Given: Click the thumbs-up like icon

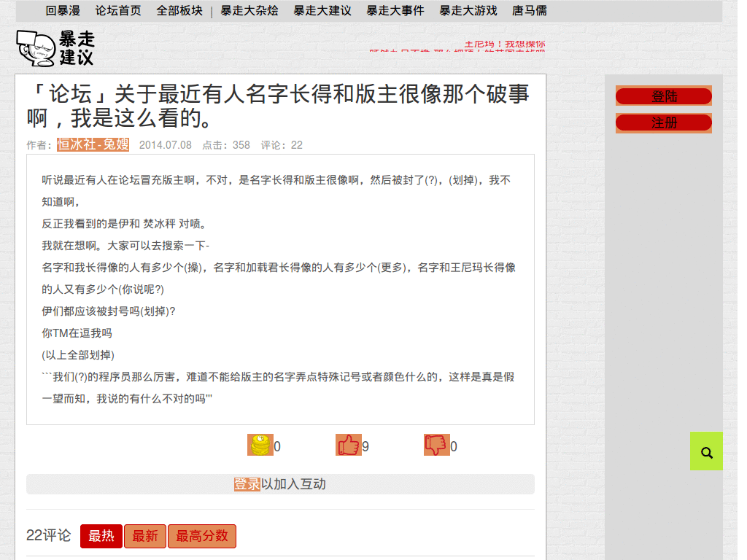Looking at the screenshot, I should coord(348,445).
